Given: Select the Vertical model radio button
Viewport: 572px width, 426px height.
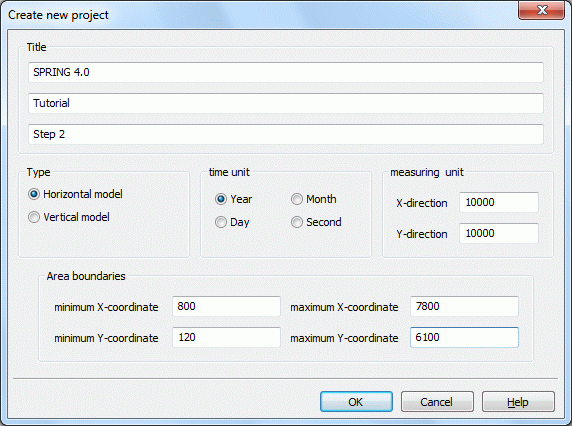Looking at the screenshot, I should coord(34,217).
